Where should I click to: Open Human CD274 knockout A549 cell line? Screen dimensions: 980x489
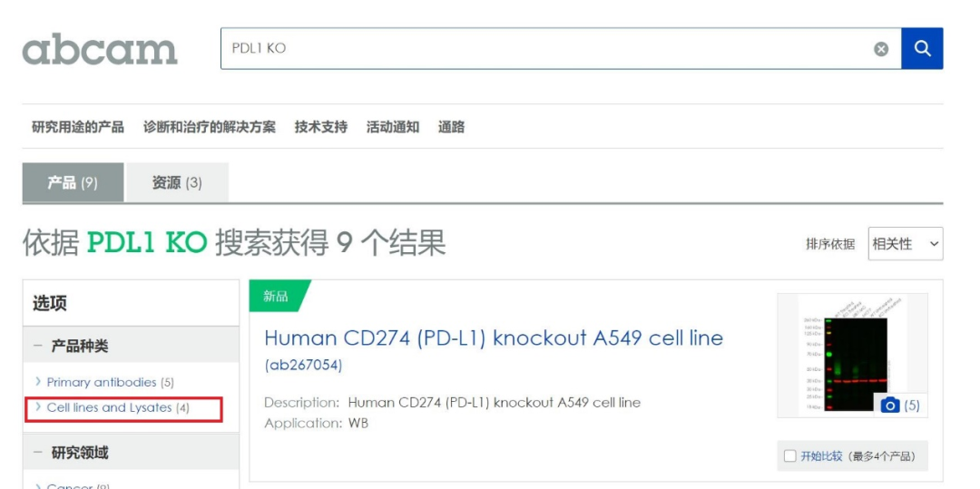tap(494, 338)
